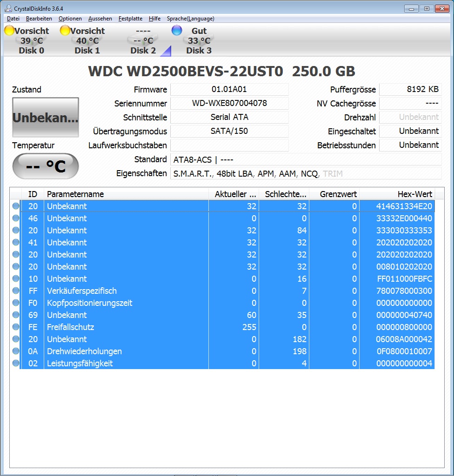Open the Bearbeiten menu
Image resolution: width=454 pixels, height=476 pixels.
pyautogui.click(x=39, y=19)
